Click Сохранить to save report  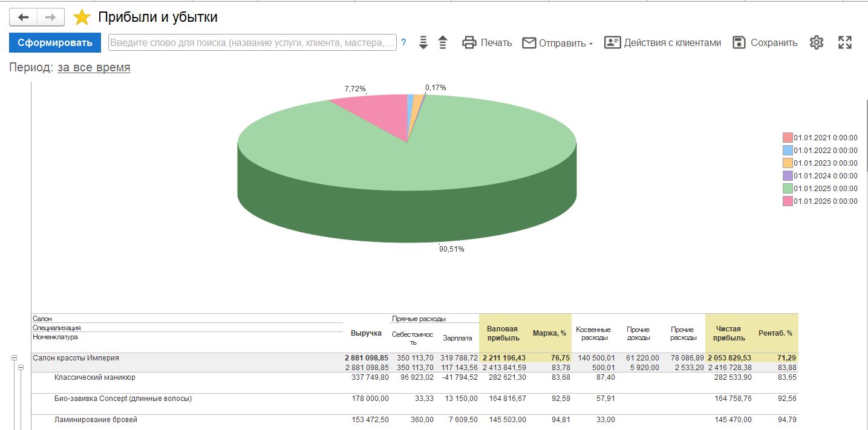[x=765, y=42]
